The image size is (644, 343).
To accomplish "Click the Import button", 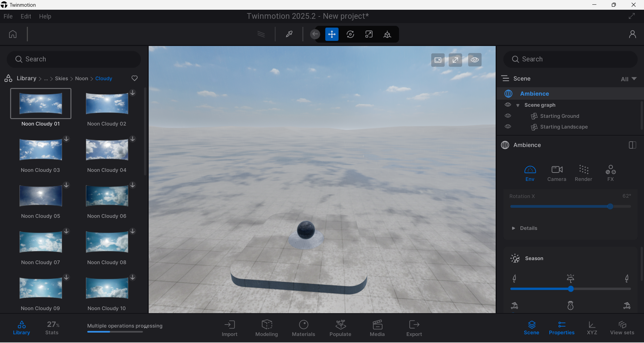I will point(230,328).
